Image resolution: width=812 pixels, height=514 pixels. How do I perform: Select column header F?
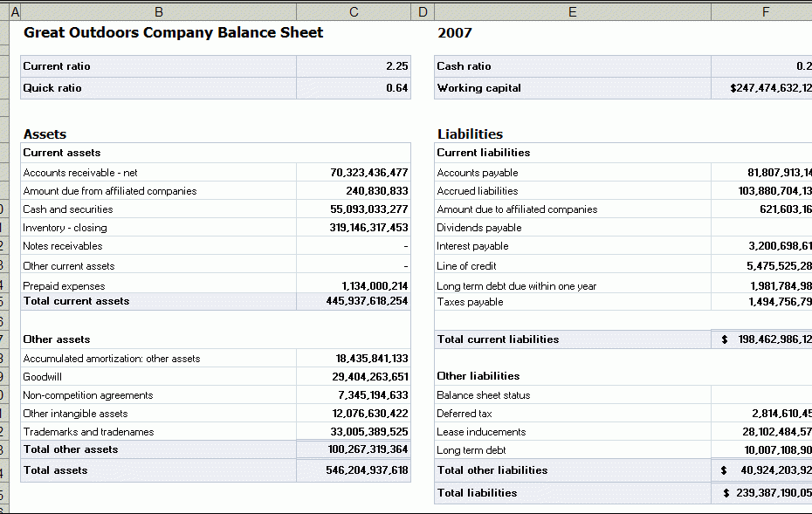[x=763, y=11]
